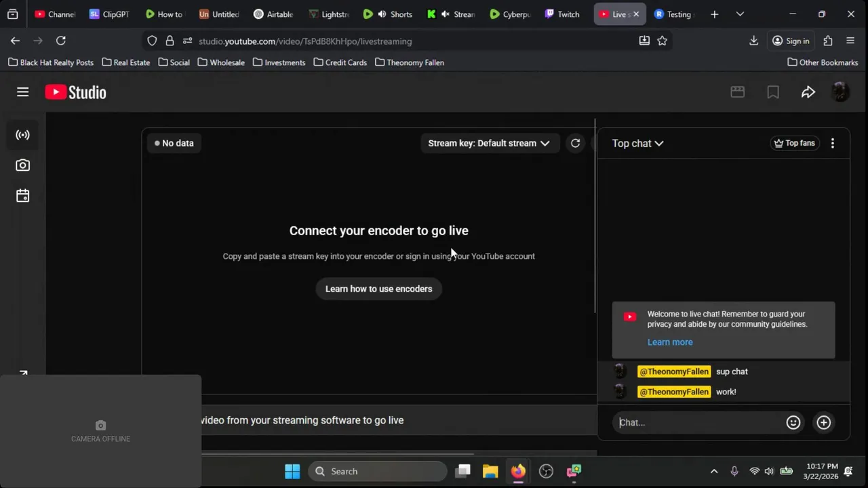Click @TheonomyFallen badge on work! message
Image resolution: width=868 pixels, height=488 pixels.
[x=673, y=392]
